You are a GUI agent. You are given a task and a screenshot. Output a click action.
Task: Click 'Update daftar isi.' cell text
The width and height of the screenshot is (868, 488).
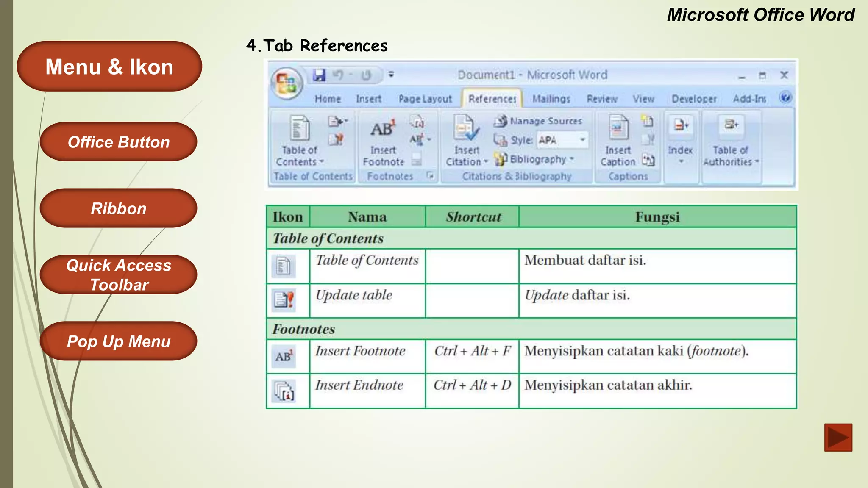[x=577, y=295]
